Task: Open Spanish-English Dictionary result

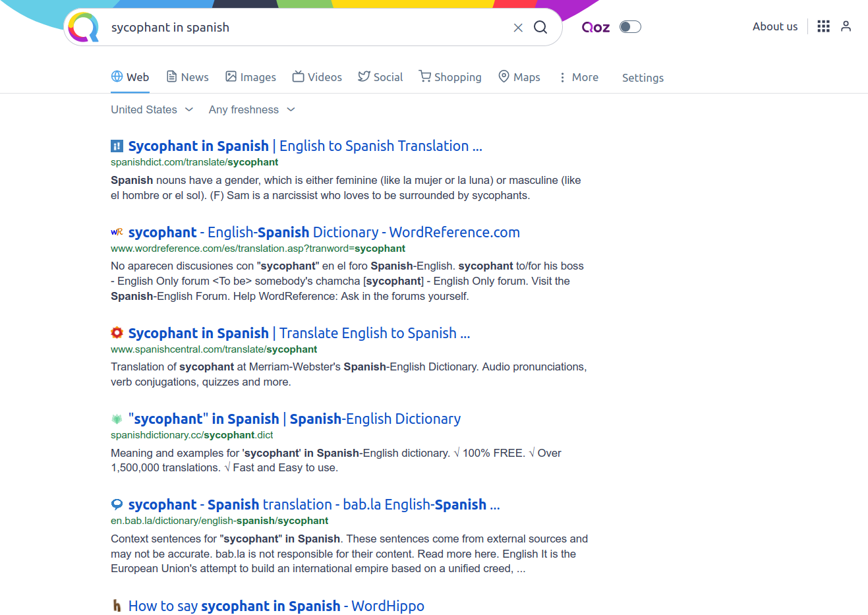Action: tap(295, 419)
